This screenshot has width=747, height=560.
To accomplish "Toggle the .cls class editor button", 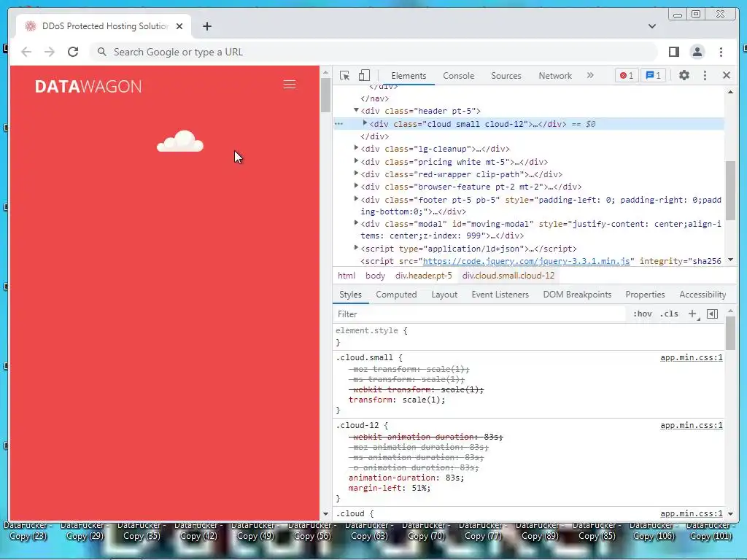I will click(669, 314).
